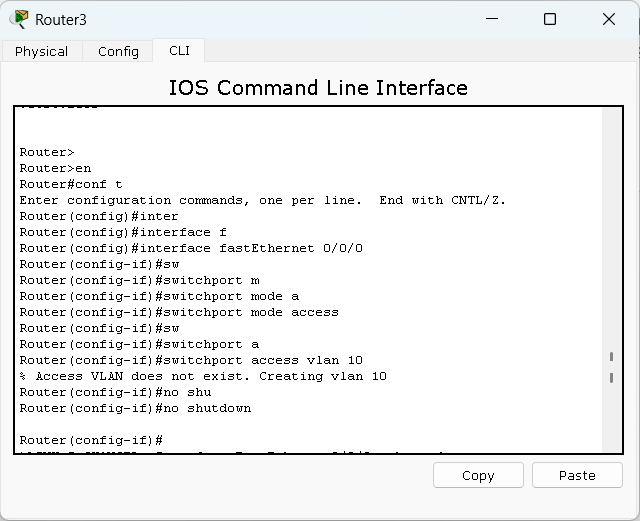Select the CLI tab
The image size is (640, 521).
pyautogui.click(x=179, y=51)
